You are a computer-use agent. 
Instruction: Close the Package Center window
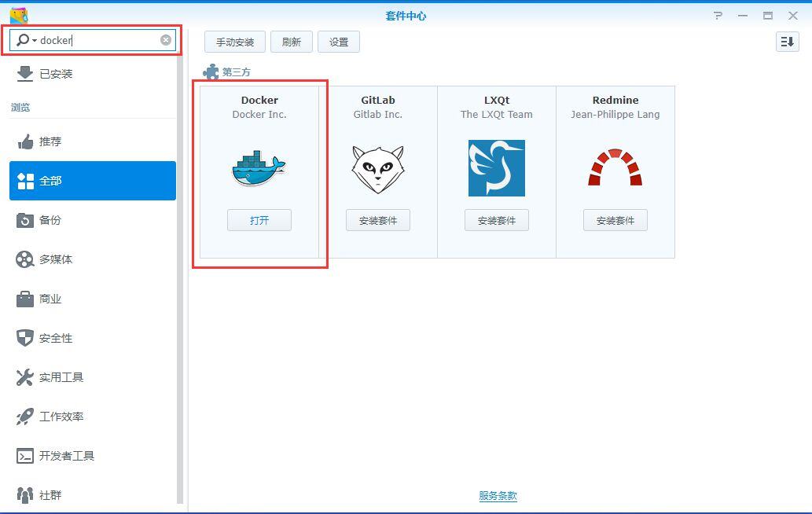tap(793, 16)
